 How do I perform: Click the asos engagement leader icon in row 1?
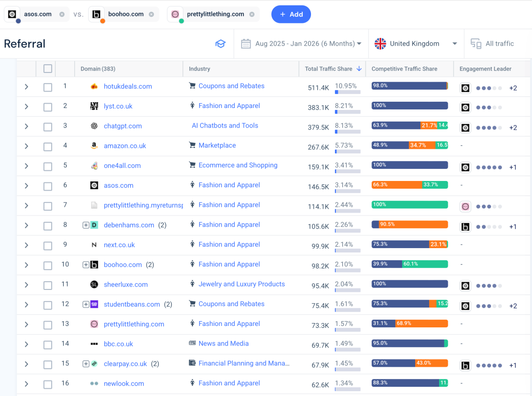[465, 88]
